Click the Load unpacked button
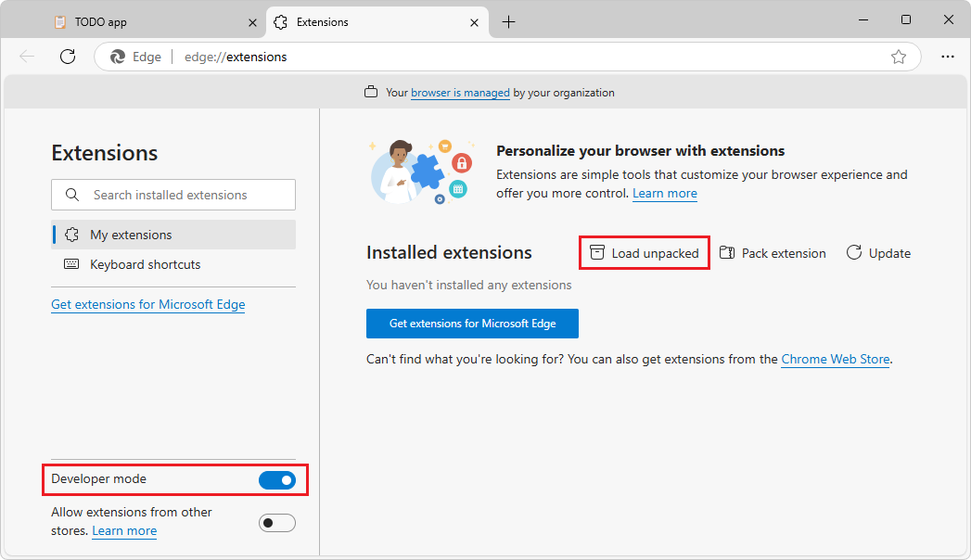Image resolution: width=971 pixels, height=560 pixels. tap(644, 253)
